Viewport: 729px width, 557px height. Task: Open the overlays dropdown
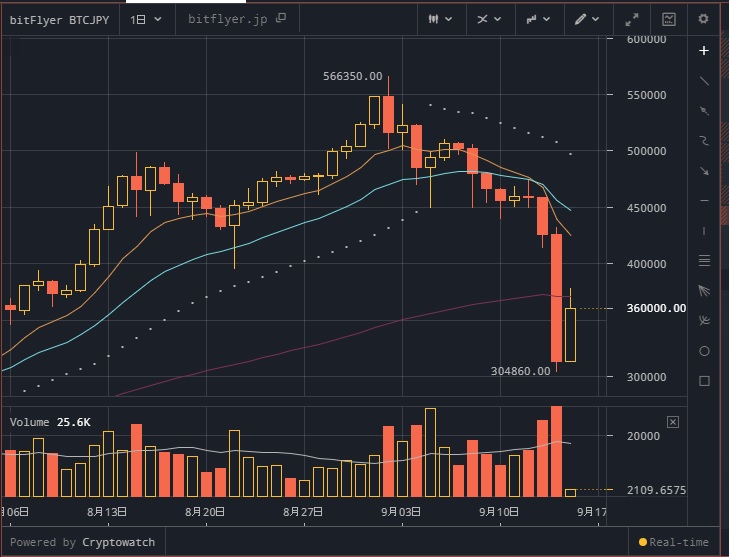coord(538,19)
